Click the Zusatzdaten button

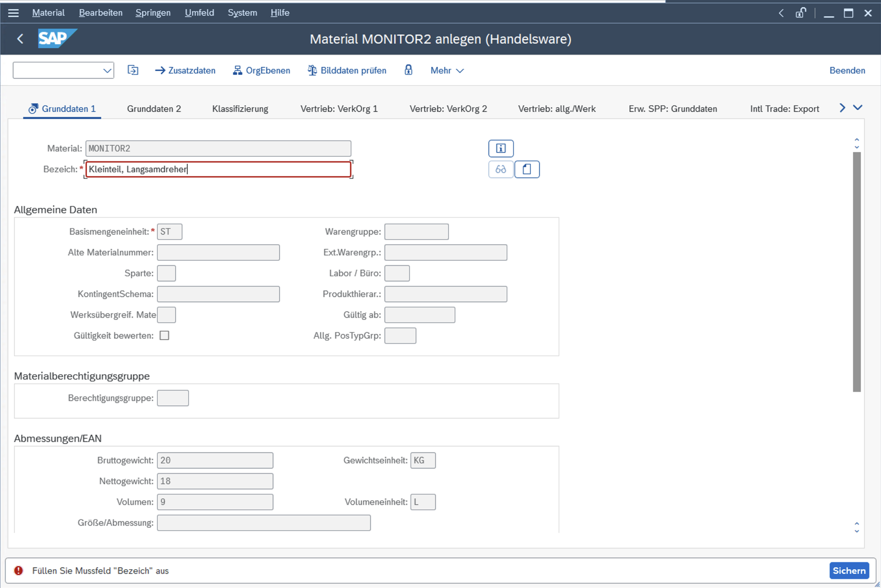point(185,70)
